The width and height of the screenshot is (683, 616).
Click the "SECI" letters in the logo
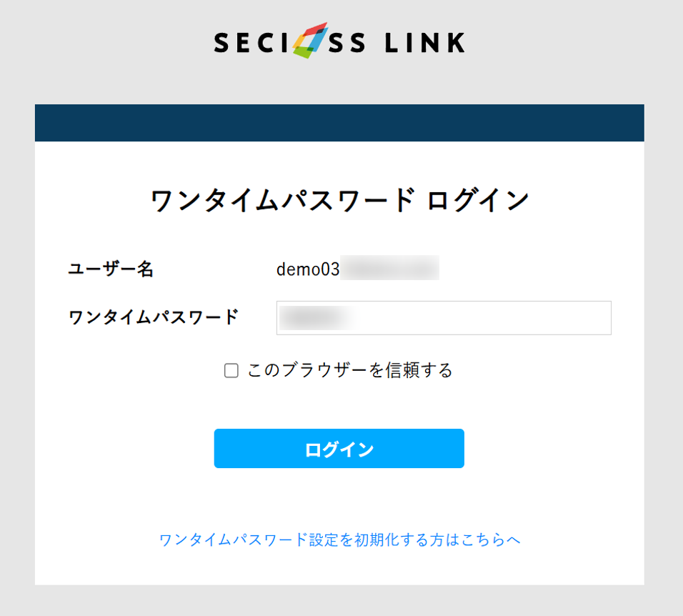[x=251, y=43]
